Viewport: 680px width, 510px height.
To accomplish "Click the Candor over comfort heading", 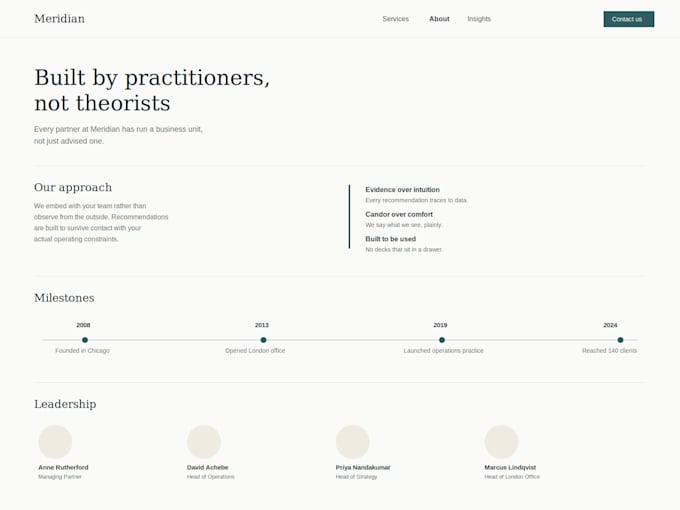I will pos(399,214).
